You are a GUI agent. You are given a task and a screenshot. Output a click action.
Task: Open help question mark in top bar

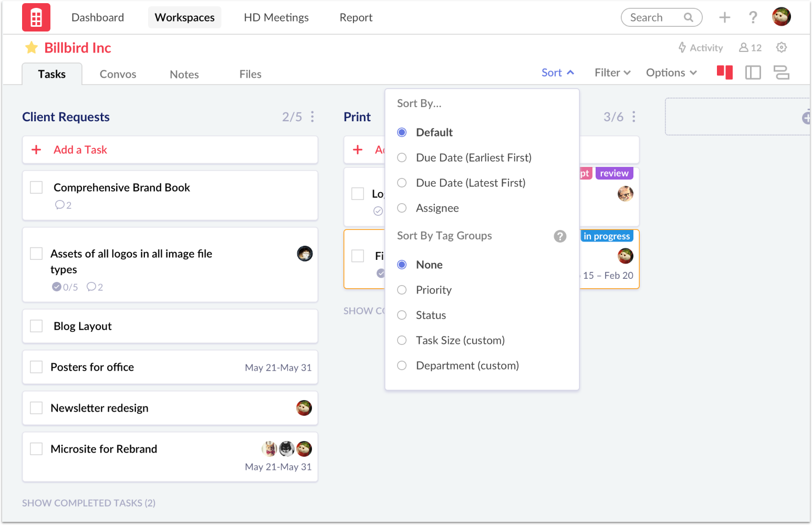tap(753, 17)
